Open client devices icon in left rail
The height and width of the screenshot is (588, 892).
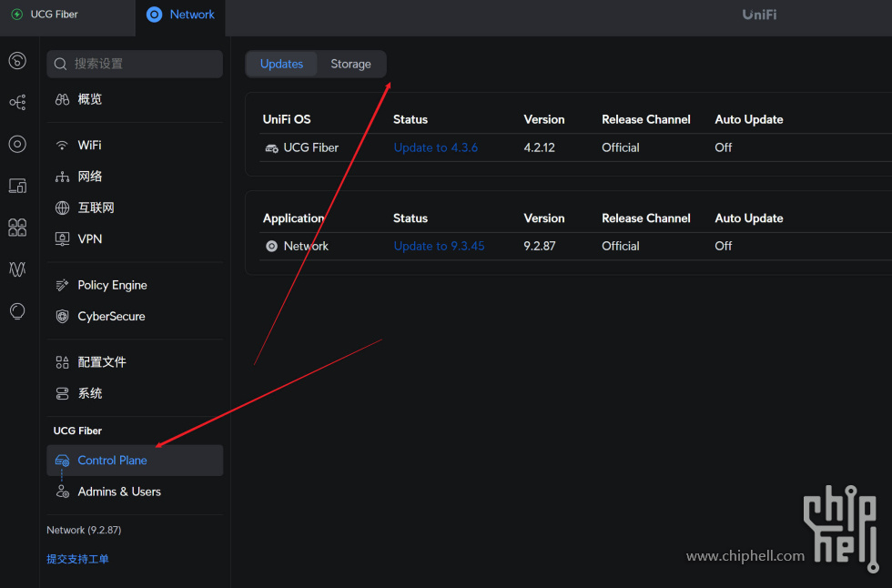(x=17, y=186)
